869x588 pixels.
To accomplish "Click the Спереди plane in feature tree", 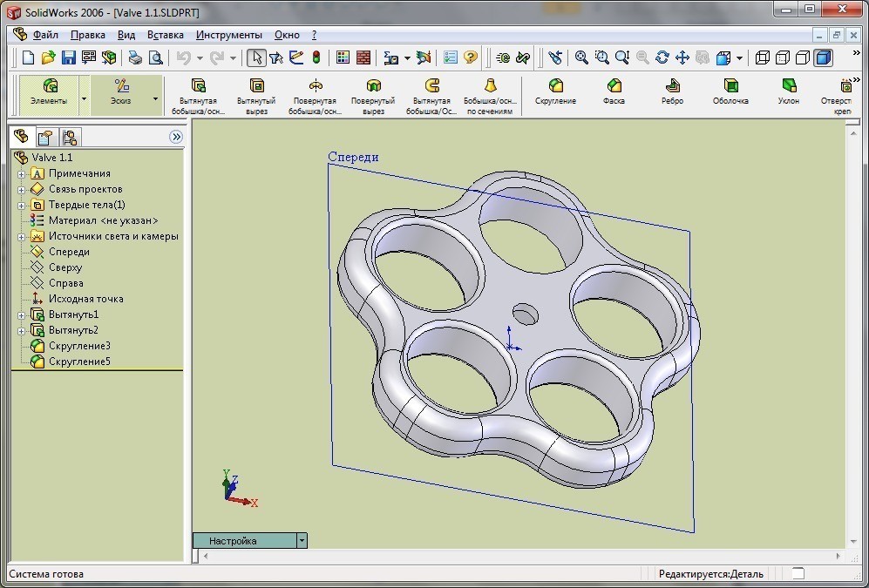I will coord(69,252).
